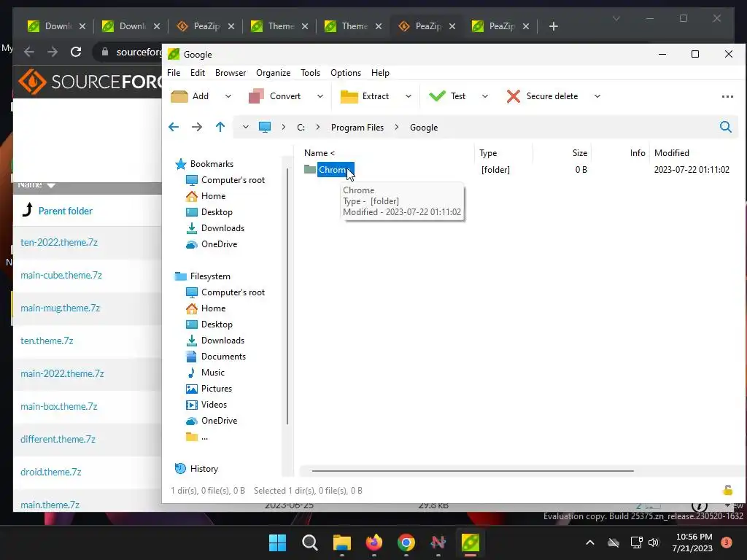Click Parent folder link on SourceForge page
The image size is (747, 560).
pos(65,211)
